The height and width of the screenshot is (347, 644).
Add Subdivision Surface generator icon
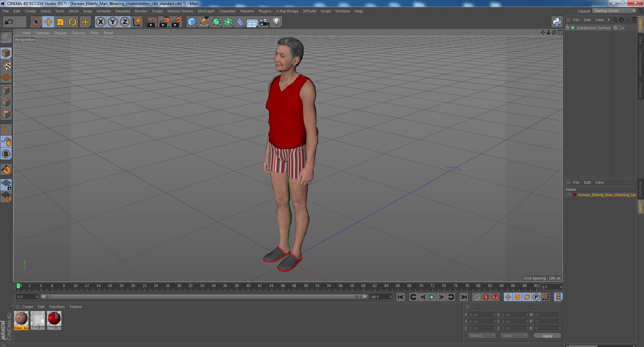point(216,22)
